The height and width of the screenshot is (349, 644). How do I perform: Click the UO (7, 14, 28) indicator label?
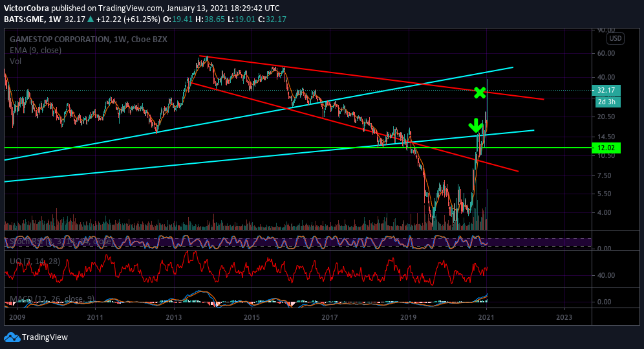point(35,262)
